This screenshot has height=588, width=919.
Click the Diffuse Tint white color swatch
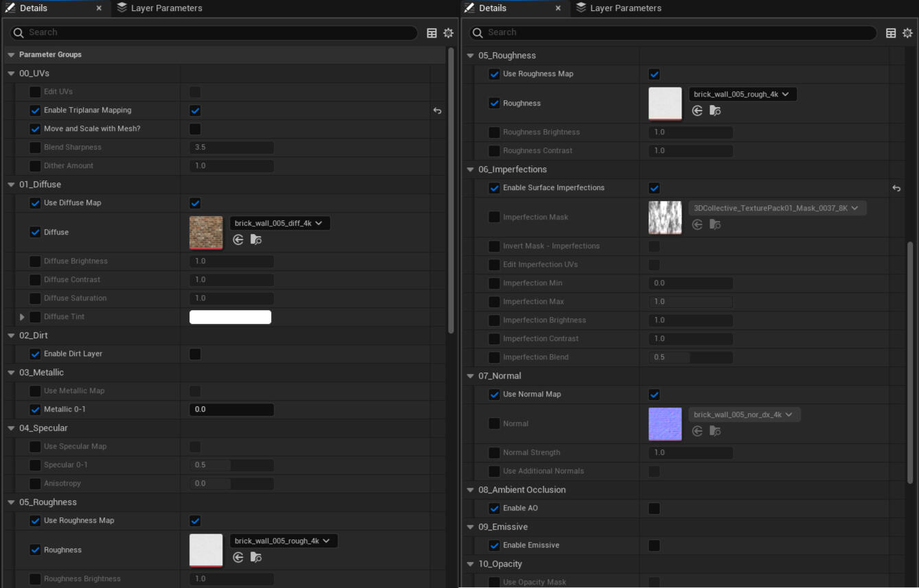230,316
